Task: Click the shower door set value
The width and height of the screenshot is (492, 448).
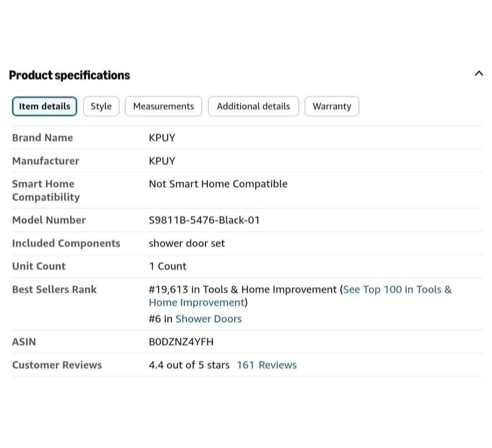Action: [x=187, y=243]
